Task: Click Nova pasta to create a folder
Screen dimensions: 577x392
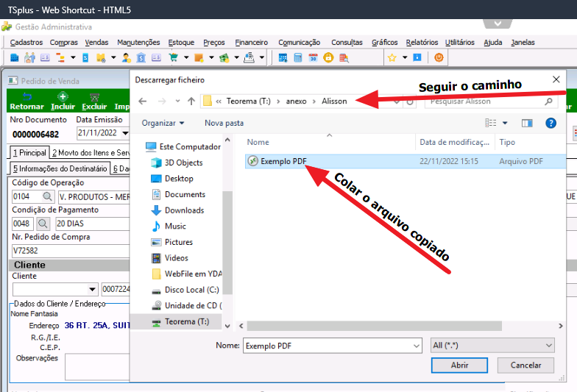Action: coord(224,124)
